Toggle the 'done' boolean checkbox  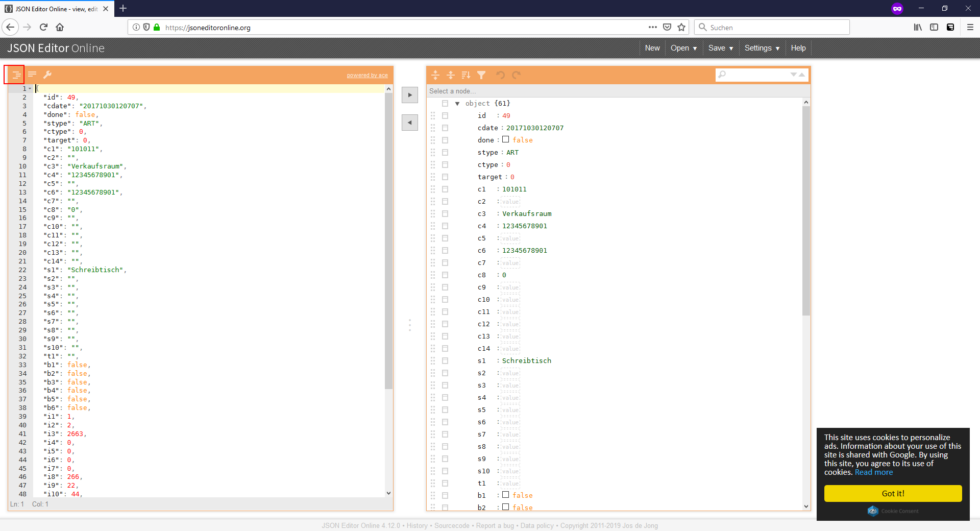505,139
